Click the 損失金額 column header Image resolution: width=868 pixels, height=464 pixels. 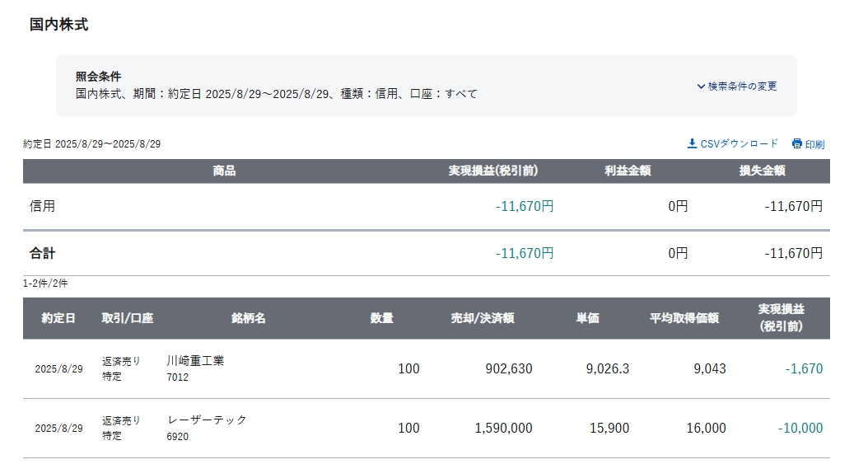pos(763,171)
